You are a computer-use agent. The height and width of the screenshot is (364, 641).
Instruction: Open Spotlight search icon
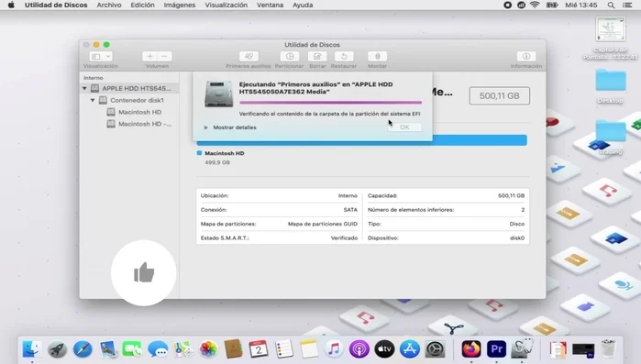[611, 5]
